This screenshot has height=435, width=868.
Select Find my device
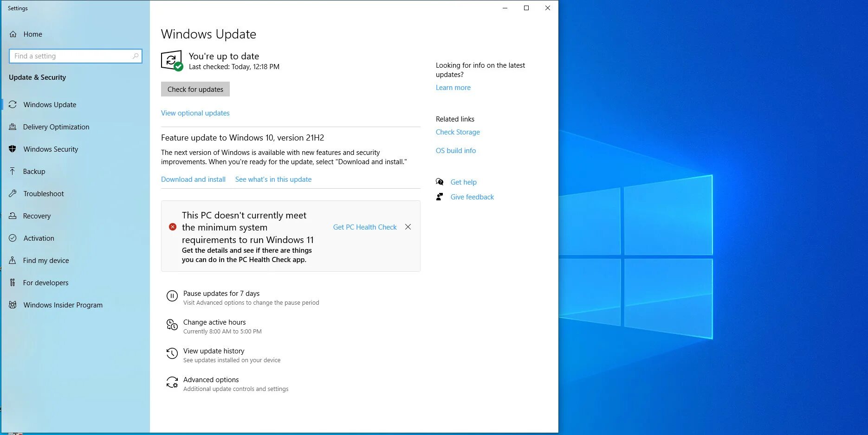tap(46, 261)
